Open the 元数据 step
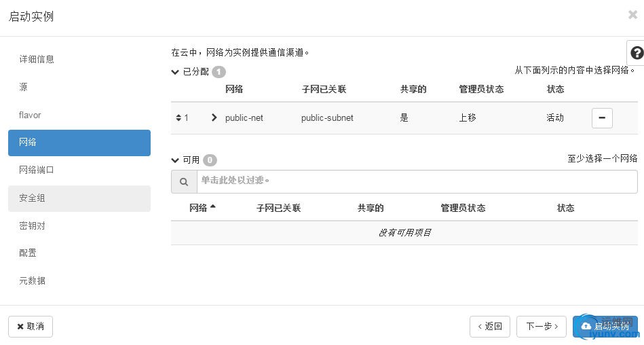644x345 pixels. click(x=33, y=281)
